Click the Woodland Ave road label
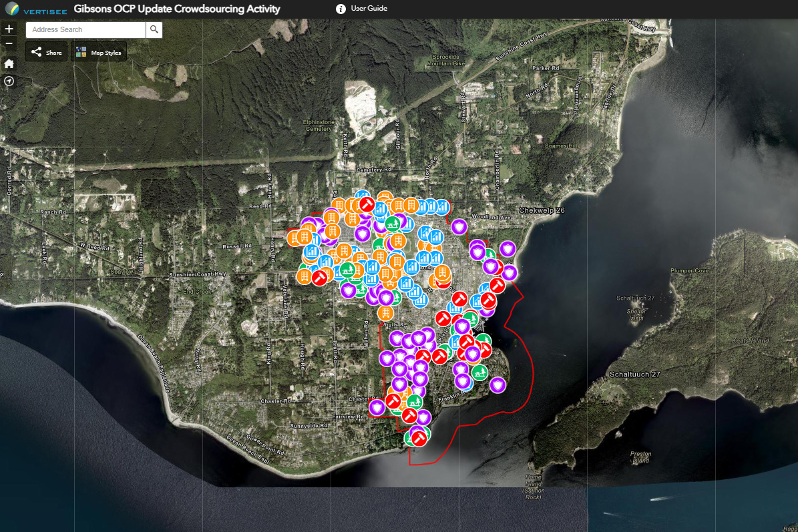The image size is (798, 532). [x=491, y=217]
